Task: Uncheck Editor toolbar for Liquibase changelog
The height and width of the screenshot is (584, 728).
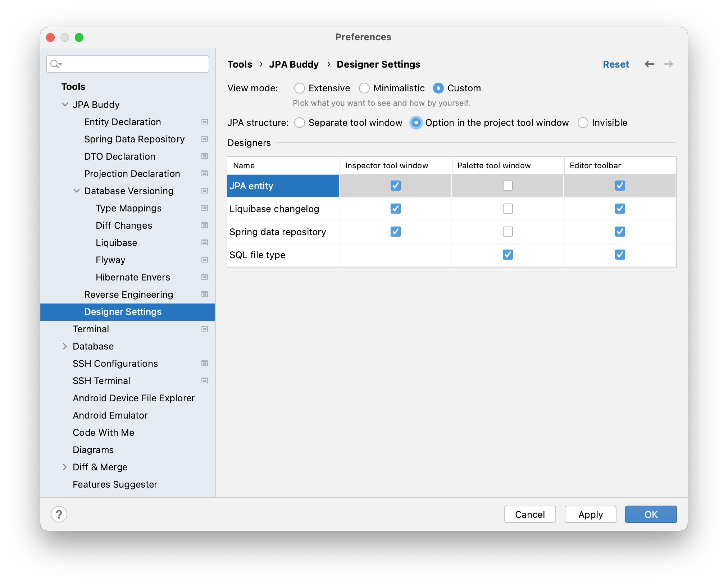Action: click(x=620, y=209)
